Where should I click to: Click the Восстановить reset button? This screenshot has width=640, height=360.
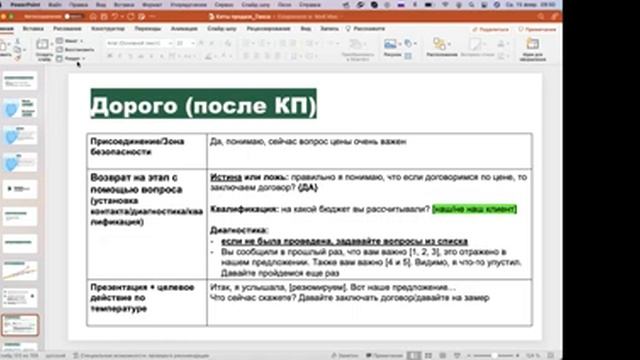[76, 50]
